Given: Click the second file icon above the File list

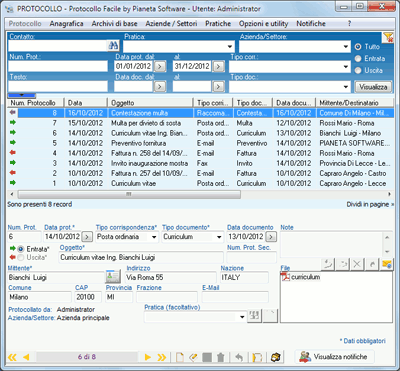Looking at the screenshot, I should [x=342, y=264].
